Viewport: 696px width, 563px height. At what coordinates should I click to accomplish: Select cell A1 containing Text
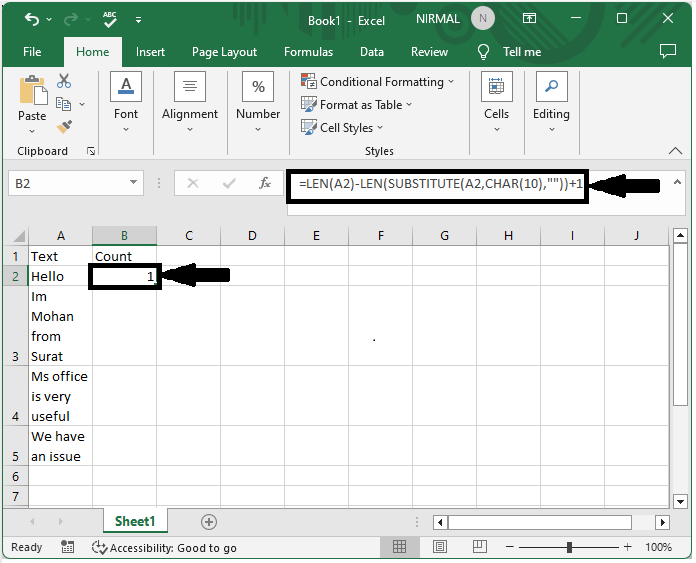pos(61,256)
